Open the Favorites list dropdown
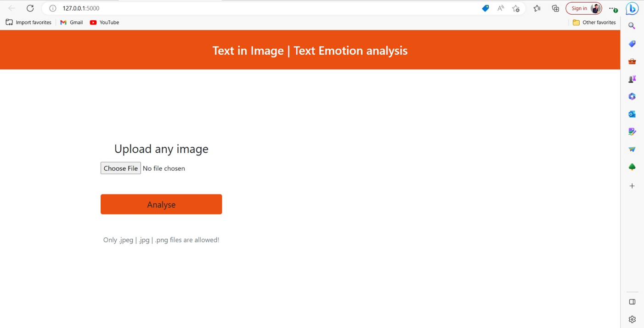644x328 pixels. [537, 8]
